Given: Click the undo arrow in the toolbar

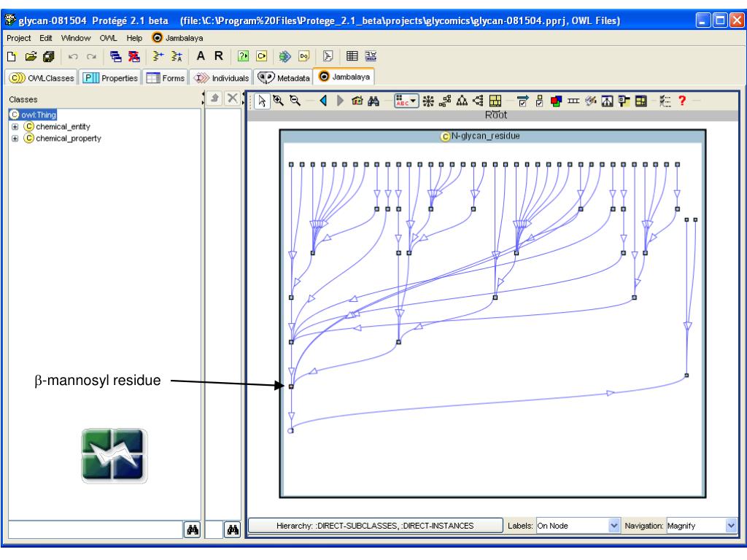Looking at the screenshot, I should [x=73, y=56].
